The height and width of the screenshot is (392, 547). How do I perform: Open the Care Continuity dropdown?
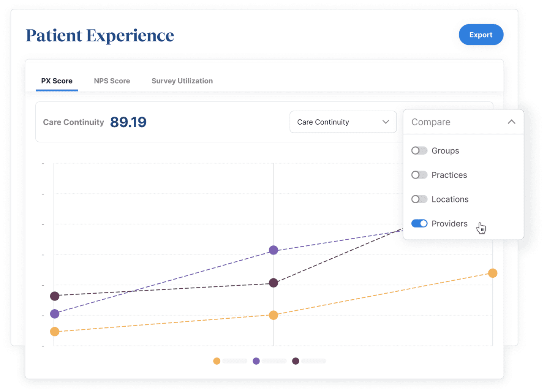[x=343, y=122]
